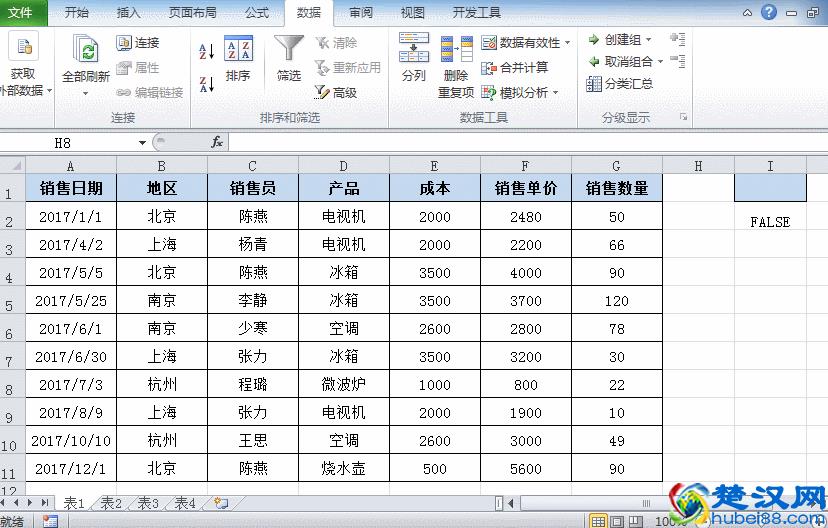This screenshot has width=828, height=528.
Task: Click the 取消组合 ungroup button
Action: coord(620,61)
